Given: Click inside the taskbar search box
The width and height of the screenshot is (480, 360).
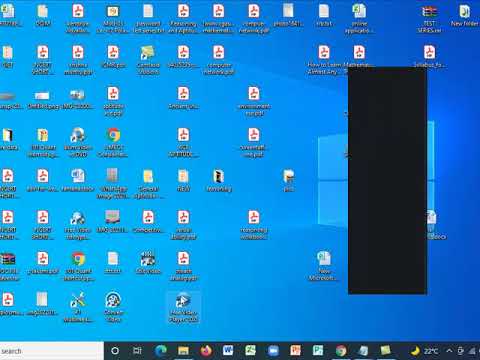Looking at the screenshot, I should [x=52, y=351].
